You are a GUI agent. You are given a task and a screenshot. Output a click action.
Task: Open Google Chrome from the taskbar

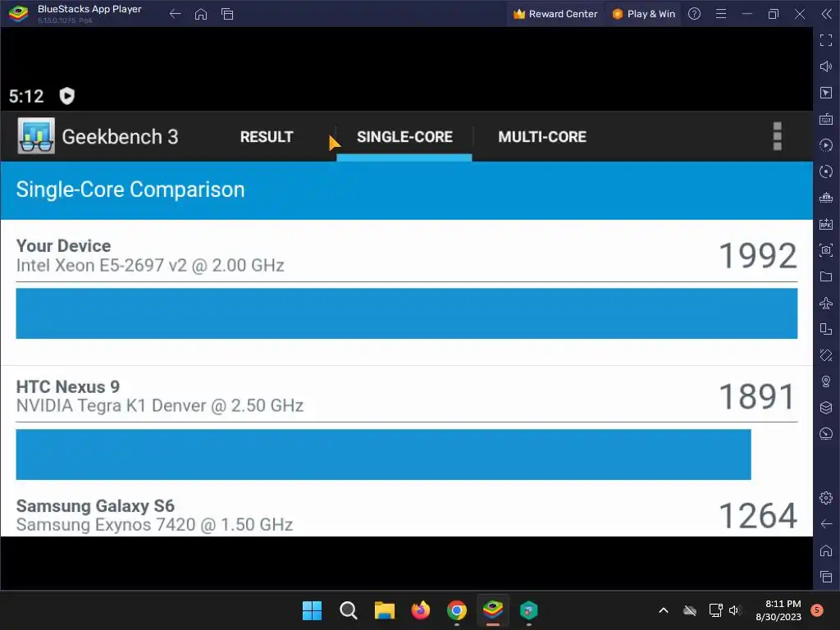[x=456, y=610]
